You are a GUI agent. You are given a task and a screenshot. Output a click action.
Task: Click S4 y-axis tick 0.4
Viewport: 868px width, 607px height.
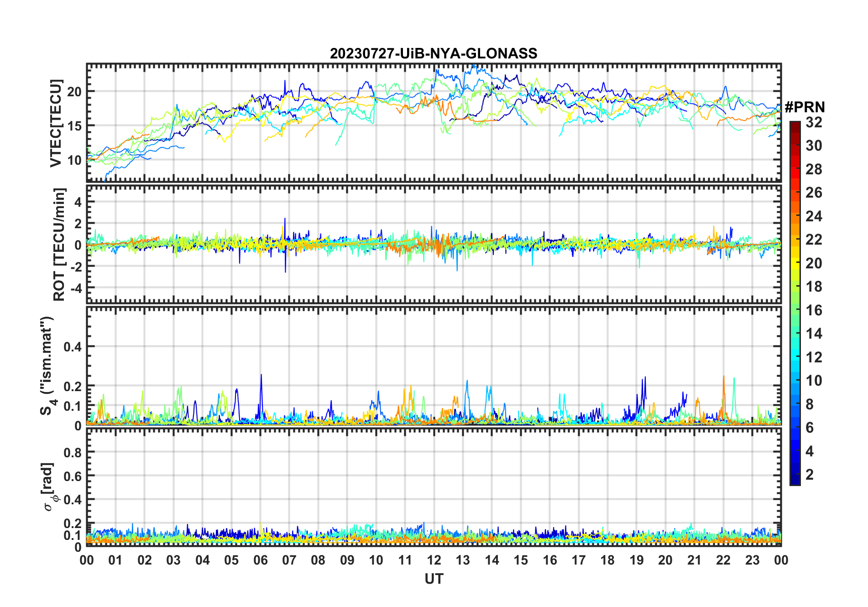pos(73,347)
